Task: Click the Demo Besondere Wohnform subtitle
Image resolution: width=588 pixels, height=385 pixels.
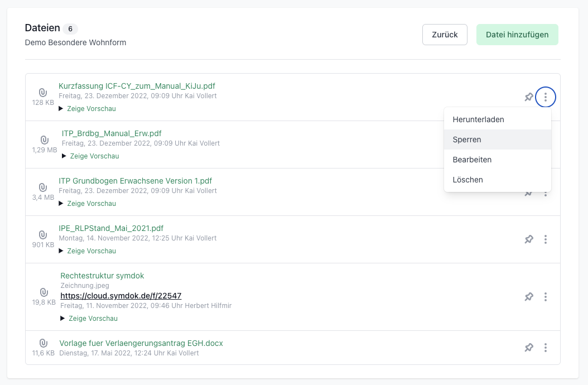Action: coord(75,42)
